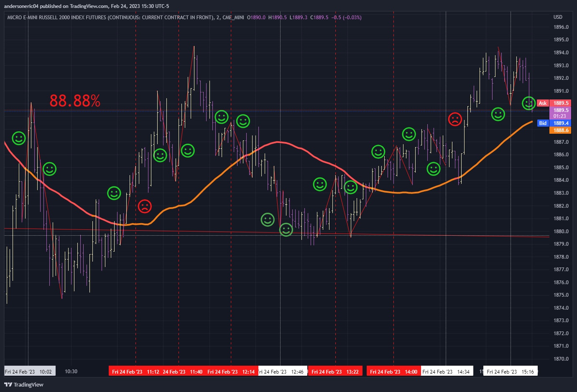Click the green smiley just left of the 13:22 line
The width and height of the screenshot is (577, 392).
coord(320,184)
